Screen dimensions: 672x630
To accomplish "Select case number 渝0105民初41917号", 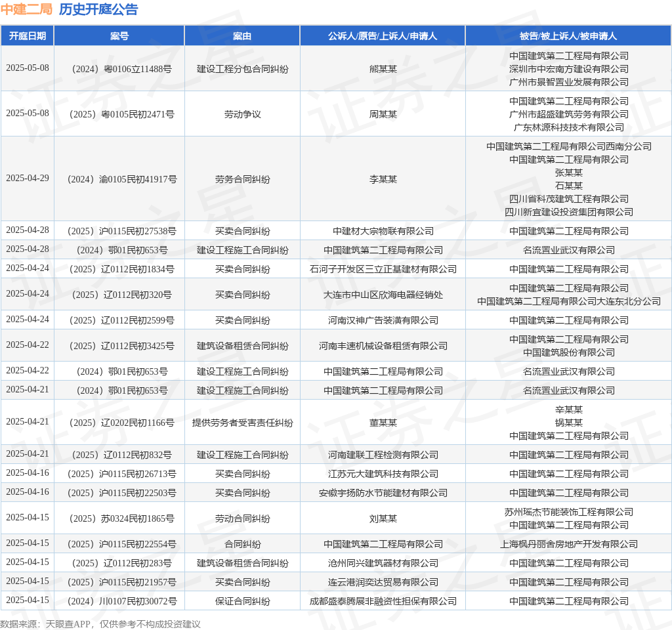I will click(121, 179).
